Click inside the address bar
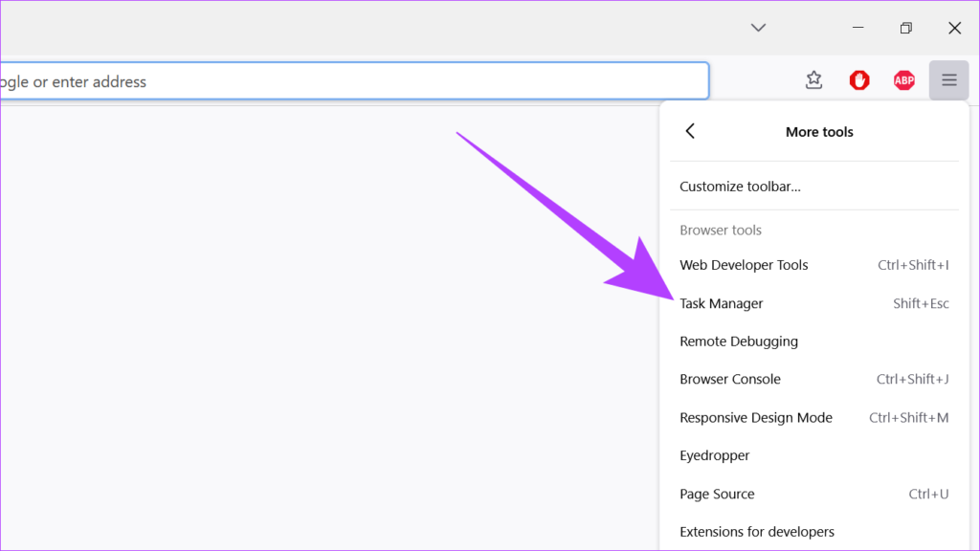This screenshot has height=551, width=980. (354, 80)
